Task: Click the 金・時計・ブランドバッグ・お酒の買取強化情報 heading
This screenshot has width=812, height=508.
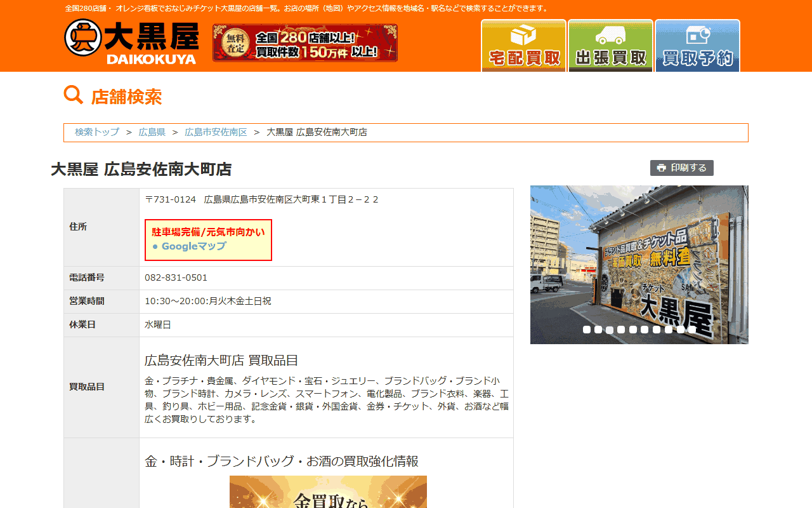Action: tap(282, 462)
